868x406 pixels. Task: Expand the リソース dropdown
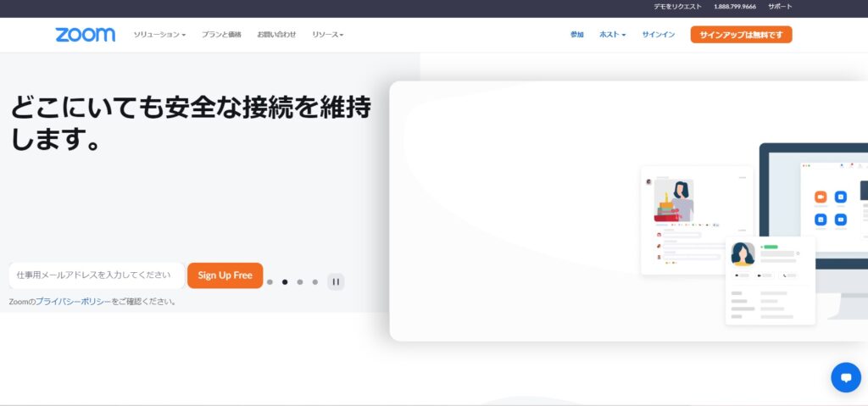click(x=327, y=35)
